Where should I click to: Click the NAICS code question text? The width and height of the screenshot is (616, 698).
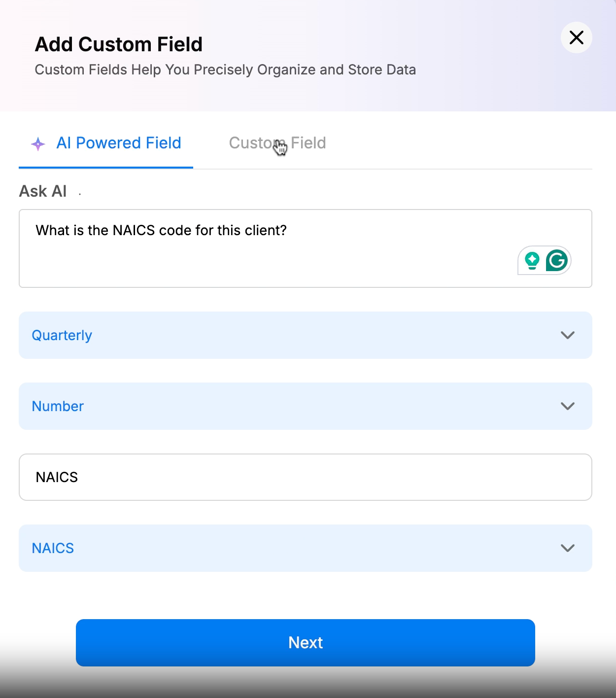pos(161,230)
